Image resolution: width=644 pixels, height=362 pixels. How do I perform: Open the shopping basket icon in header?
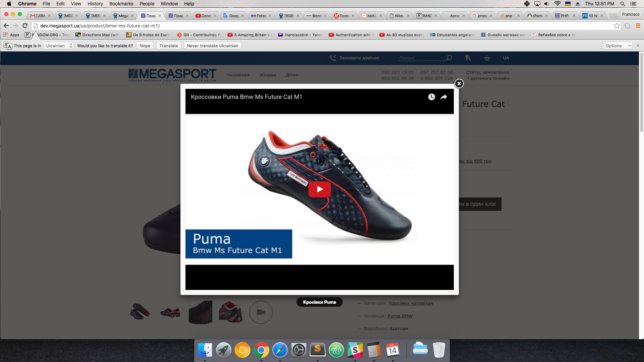[x=487, y=58]
